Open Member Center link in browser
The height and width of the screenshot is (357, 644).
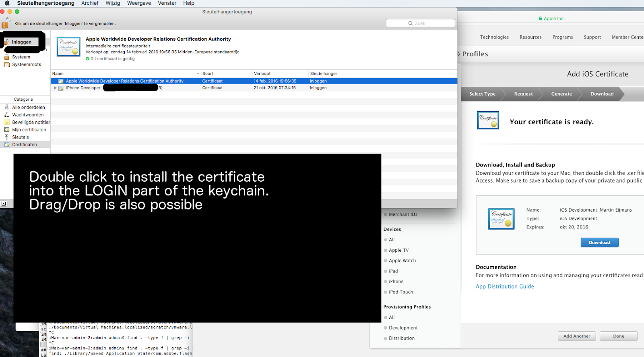click(x=627, y=37)
